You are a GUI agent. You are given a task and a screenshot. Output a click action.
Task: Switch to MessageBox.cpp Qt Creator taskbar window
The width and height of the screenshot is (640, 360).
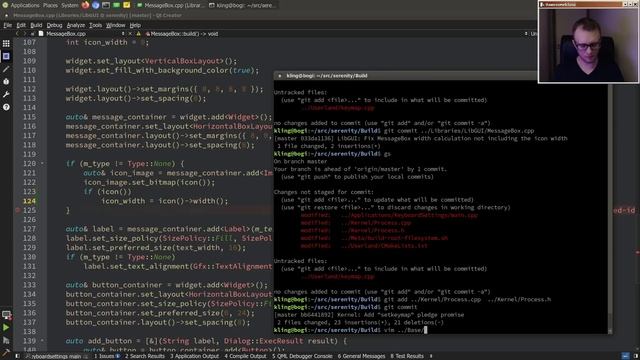click(171, 5)
